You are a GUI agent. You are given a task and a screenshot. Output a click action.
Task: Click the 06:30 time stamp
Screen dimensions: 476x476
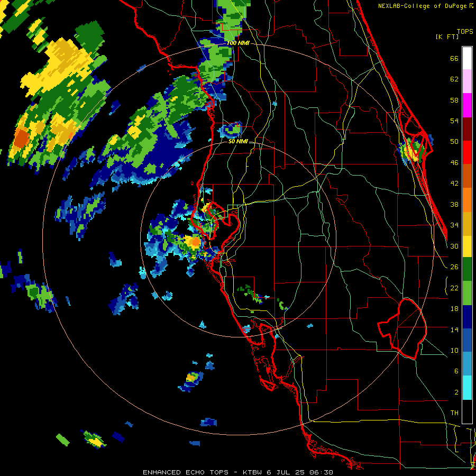click(x=322, y=472)
